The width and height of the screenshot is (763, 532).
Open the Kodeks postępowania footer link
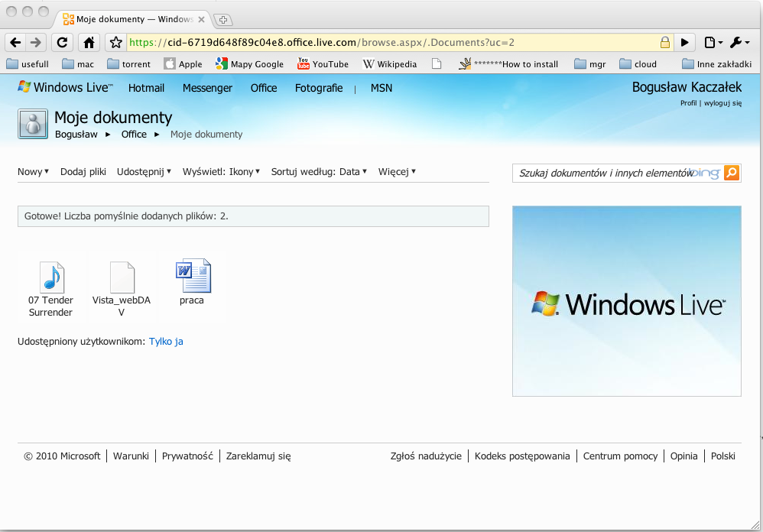click(522, 456)
